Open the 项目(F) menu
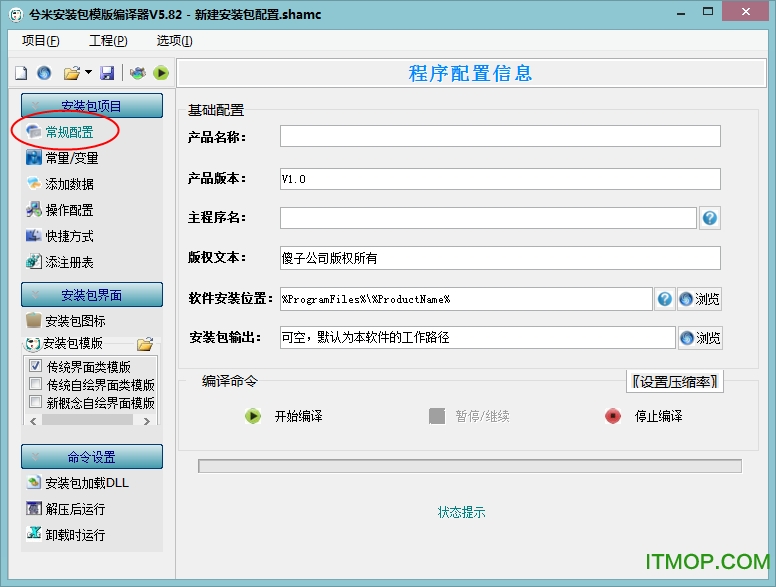This screenshot has width=776, height=587. pos(41,41)
